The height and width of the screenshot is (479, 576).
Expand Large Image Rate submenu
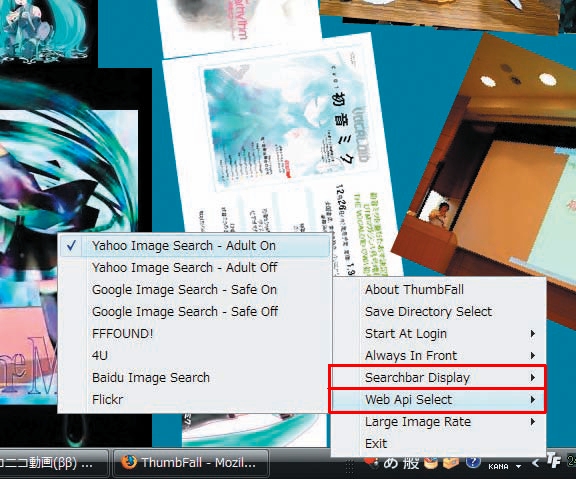point(438,422)
